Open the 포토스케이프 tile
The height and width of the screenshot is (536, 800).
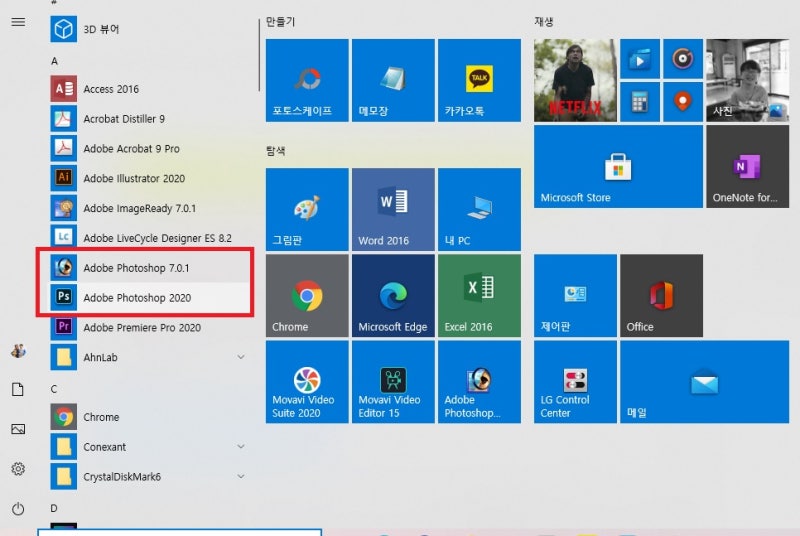[x=307, y=80]
